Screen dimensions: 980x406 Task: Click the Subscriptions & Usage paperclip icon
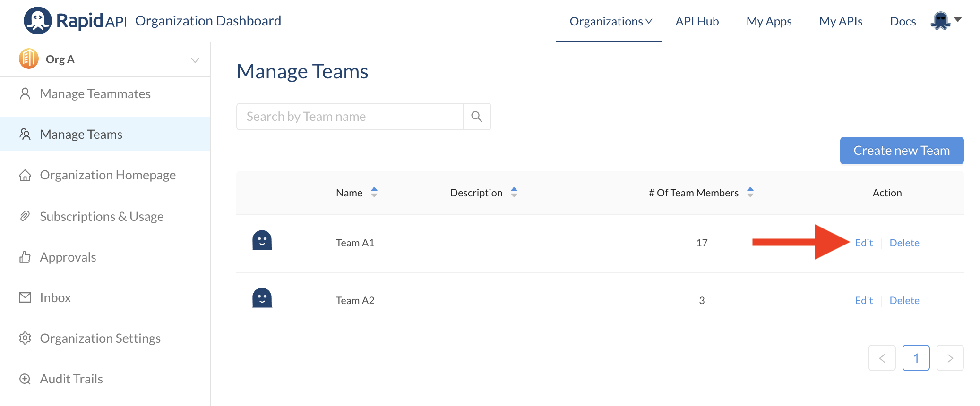point(25,216)
